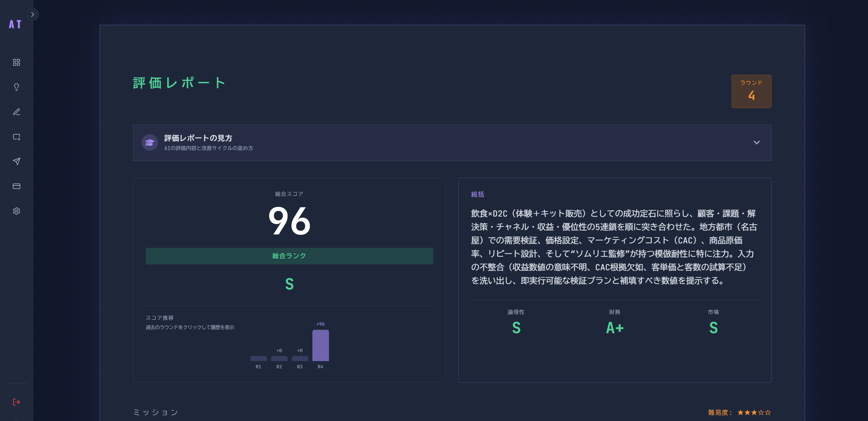868x421 pixels.
Task: Click the red logout icon
Action: click(16, 401)
